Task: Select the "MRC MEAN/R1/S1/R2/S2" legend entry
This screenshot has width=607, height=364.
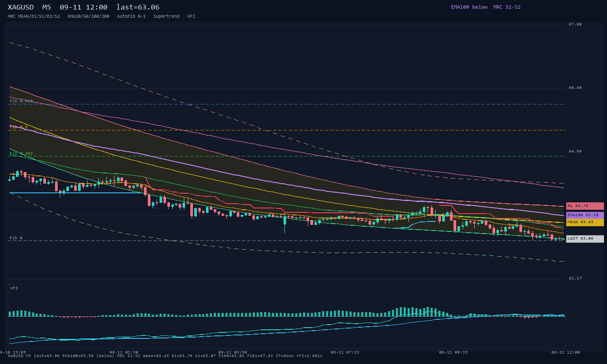Action: pyautogui.click(x=34, y=16)
